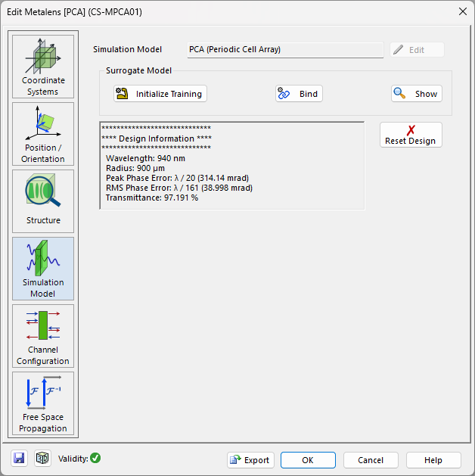Select the Position / Orientation page
475x476 pixels.
[43, 134]
